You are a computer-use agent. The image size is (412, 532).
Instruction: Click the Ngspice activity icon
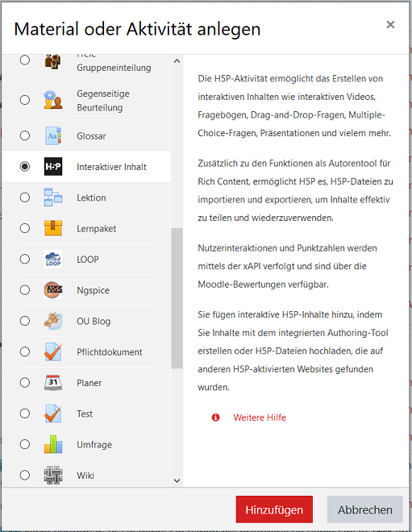click(x=53, y=289)
